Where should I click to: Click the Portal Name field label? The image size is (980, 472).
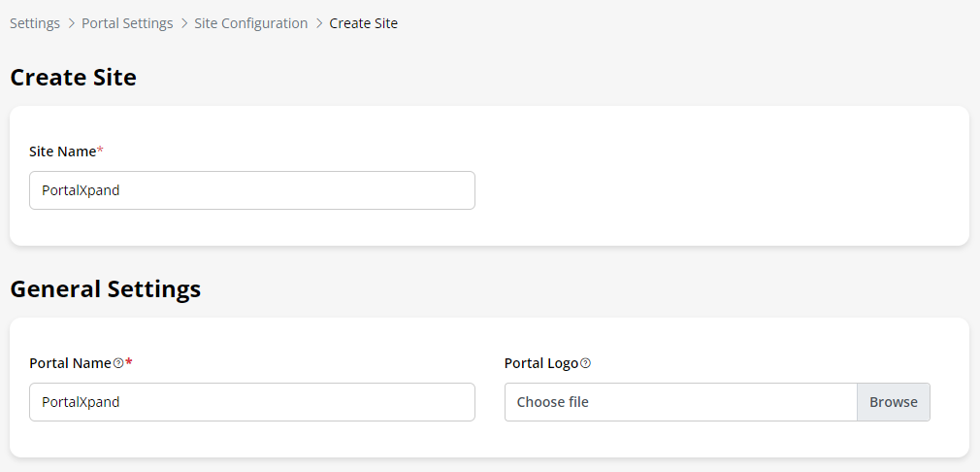pyautogui.click(x=70, y=363)
